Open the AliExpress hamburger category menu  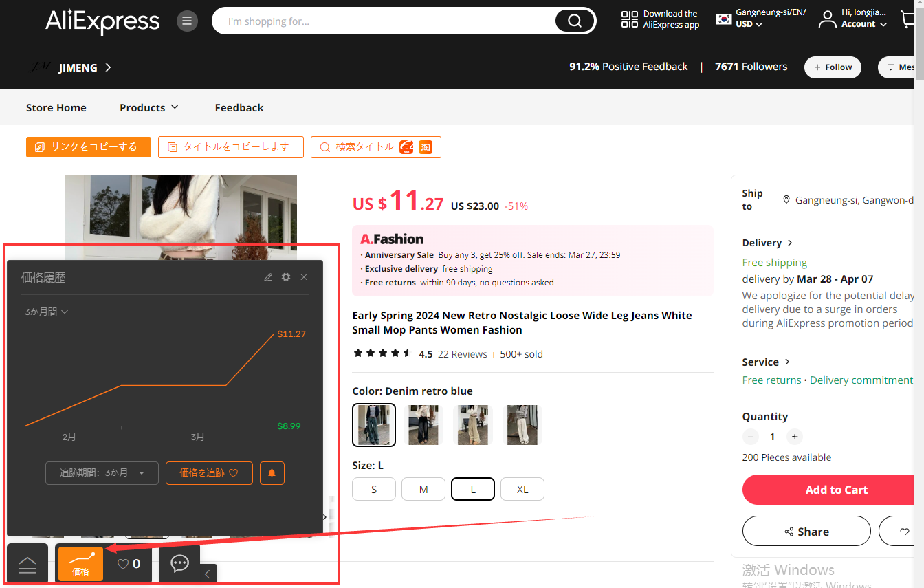(x=187, y=21)
